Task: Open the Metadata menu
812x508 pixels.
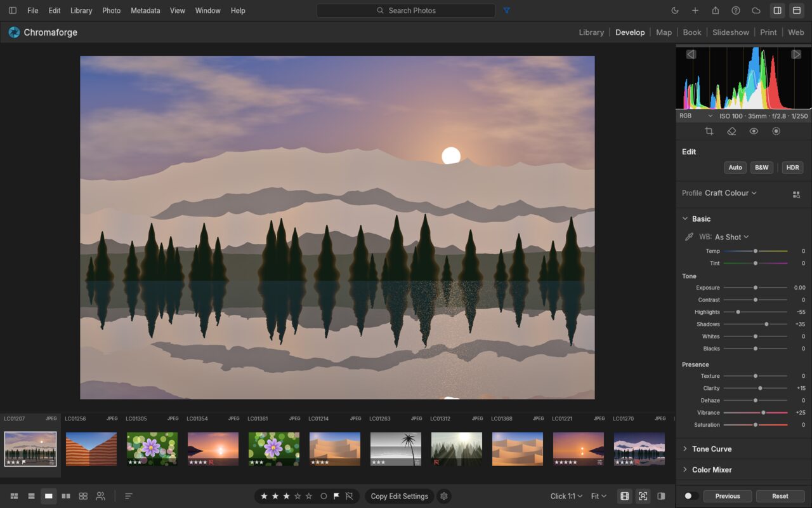Action: click(x=145, y=11)
